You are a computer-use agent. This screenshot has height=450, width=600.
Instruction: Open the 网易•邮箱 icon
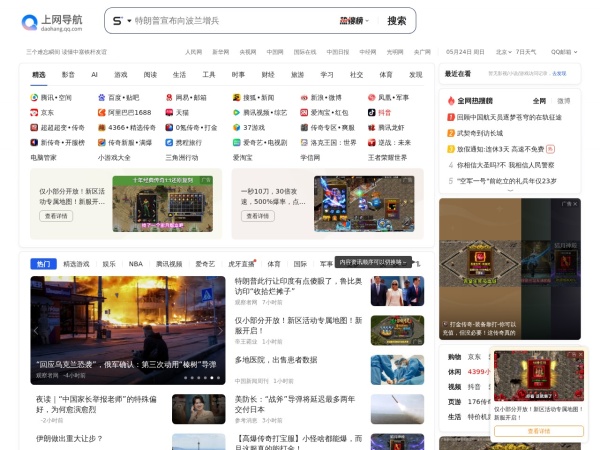pyautogui.click(x=169, y=98)
